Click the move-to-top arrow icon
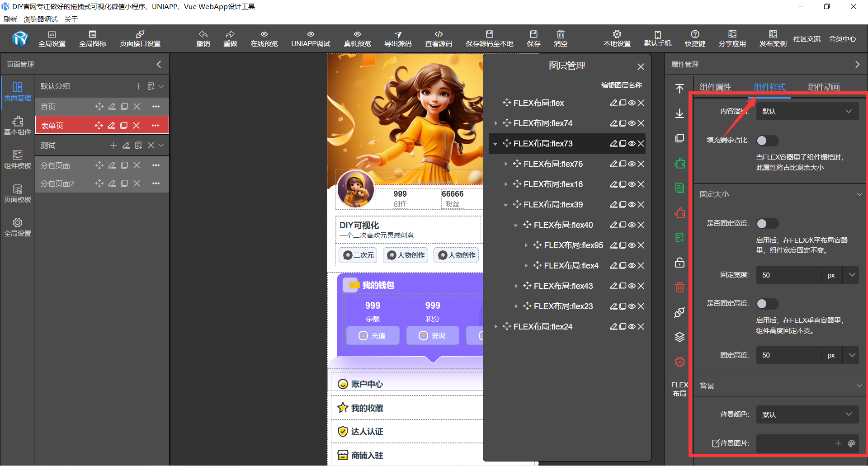The image size is (868, 466). coord(679,89)
